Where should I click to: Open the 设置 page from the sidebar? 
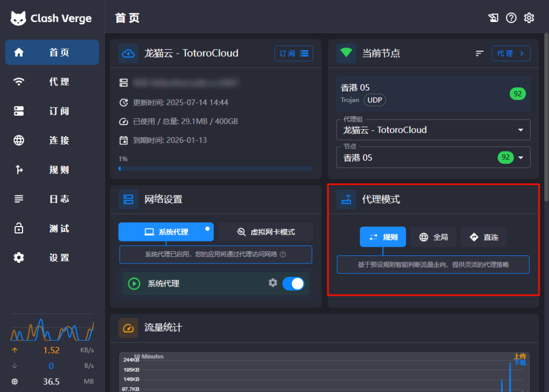tap(18, 258)
